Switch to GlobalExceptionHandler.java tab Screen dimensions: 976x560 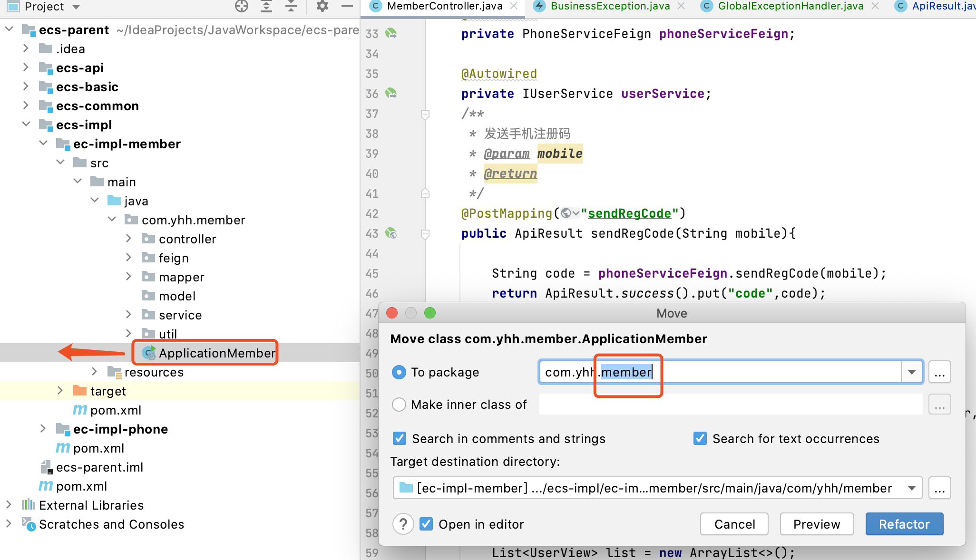(791, 6)
